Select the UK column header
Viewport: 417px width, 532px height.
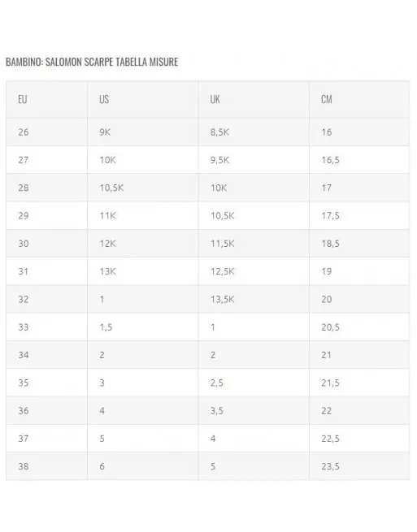[254, 99]
